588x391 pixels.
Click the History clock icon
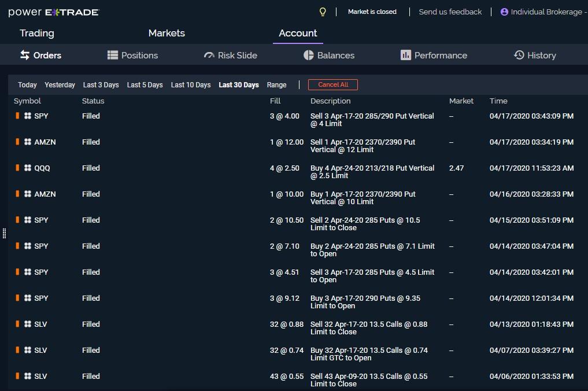519,55
